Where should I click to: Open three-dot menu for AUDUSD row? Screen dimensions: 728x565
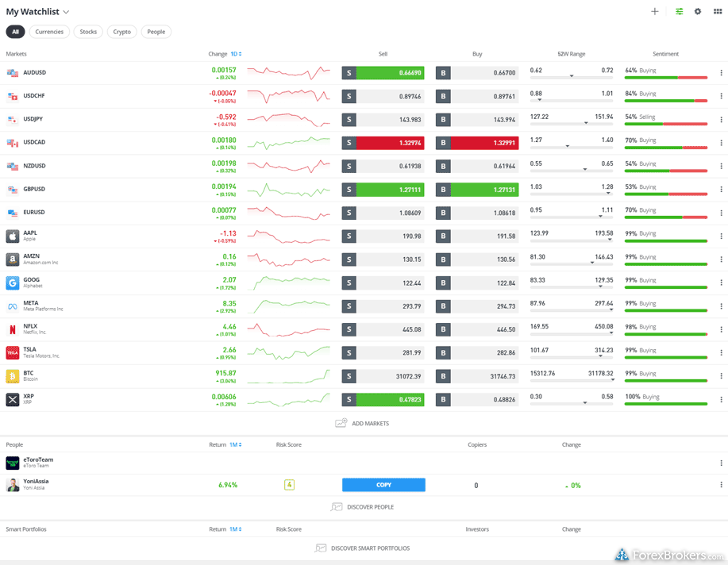pyautogui.click(x=721, y=73)
